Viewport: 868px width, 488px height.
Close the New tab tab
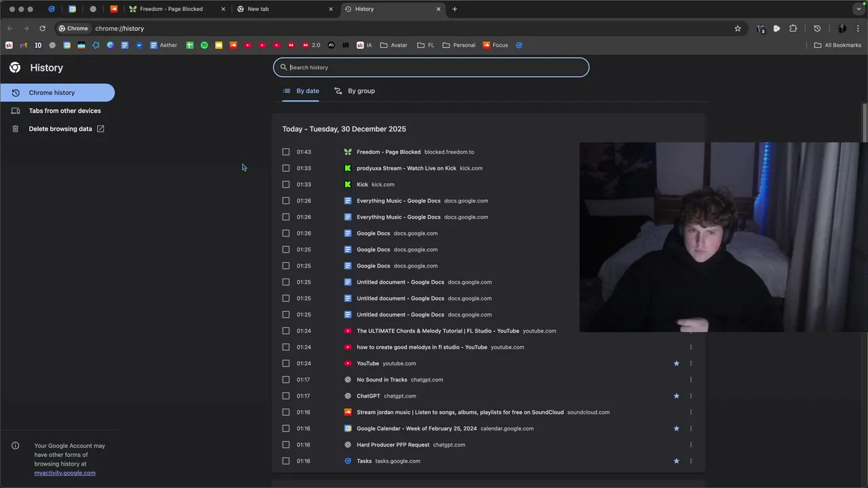pos(331,9)
